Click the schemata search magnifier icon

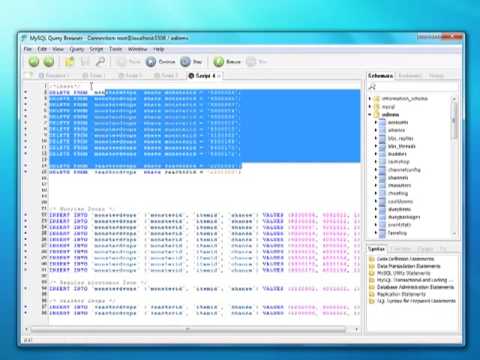coord(372,87)
